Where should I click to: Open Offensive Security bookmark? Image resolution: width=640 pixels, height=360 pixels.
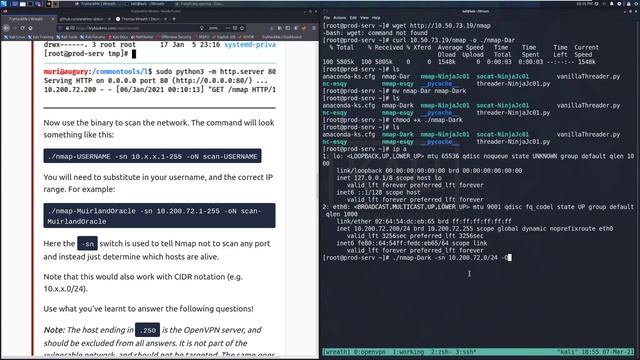pos(174,37)
